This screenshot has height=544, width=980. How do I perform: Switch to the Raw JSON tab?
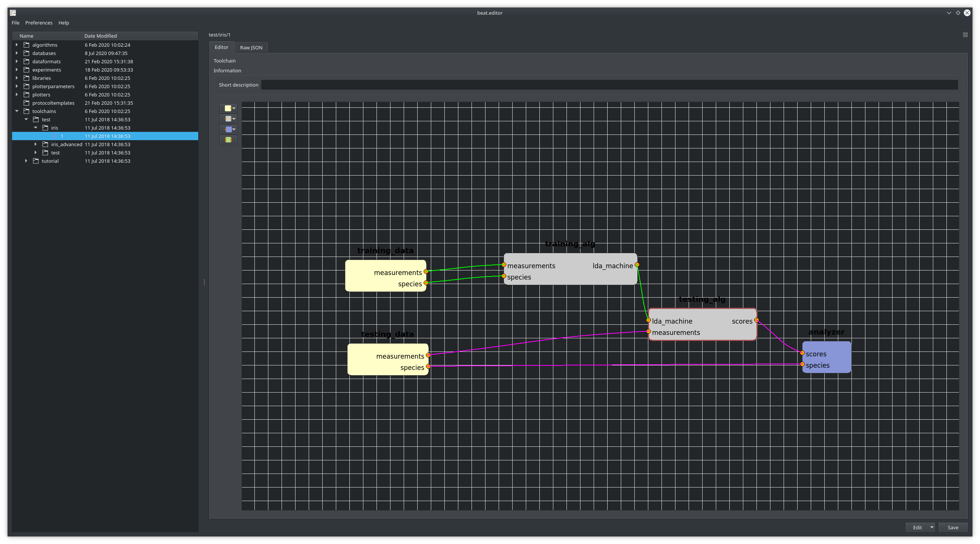pos(251,47)
